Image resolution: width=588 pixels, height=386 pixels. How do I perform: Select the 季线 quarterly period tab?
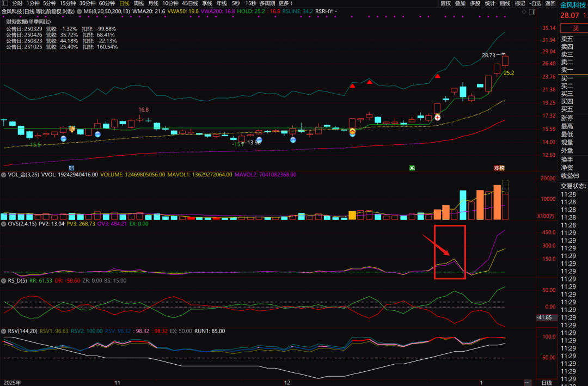pyautogui.click(x=207, y=3)
